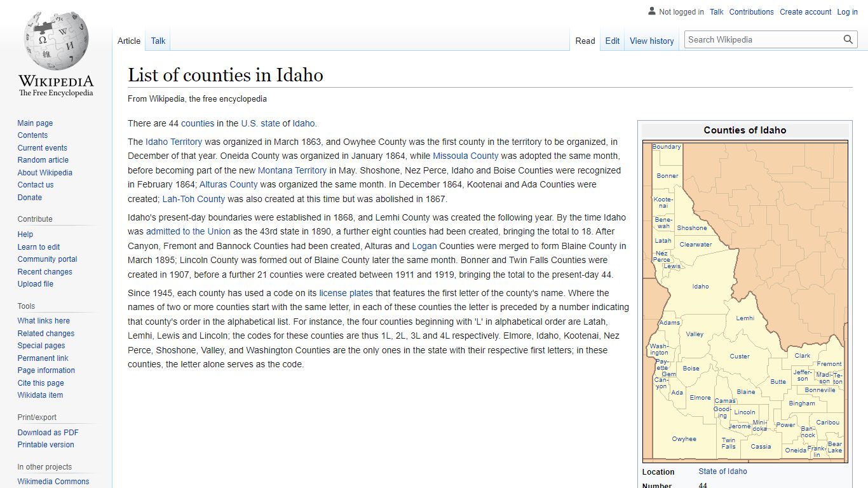Click Valley county on the map
This screenshot has height=488, width=868.
pyautogui.click(x=695, y=334)
